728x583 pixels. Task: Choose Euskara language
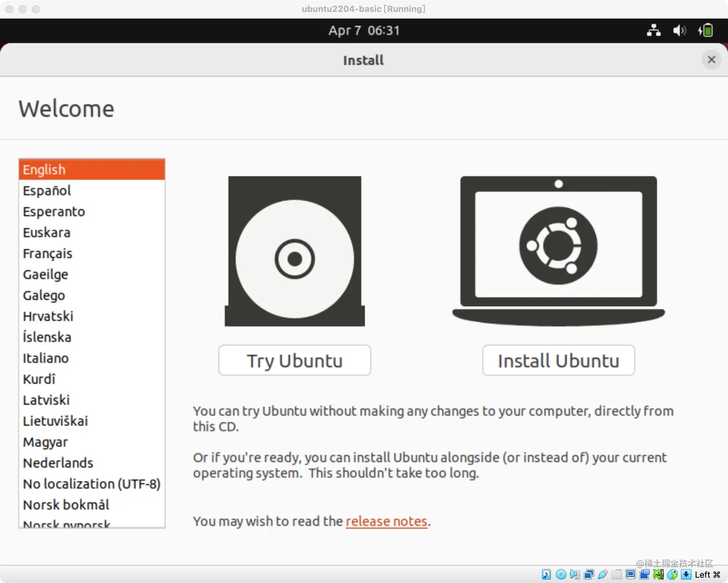(x=92, y=232)
